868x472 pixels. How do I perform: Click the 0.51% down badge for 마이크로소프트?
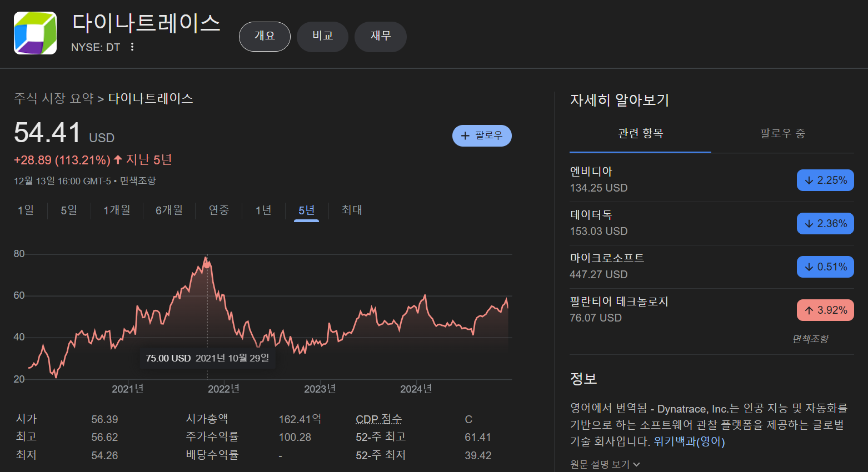coord(825,267)
